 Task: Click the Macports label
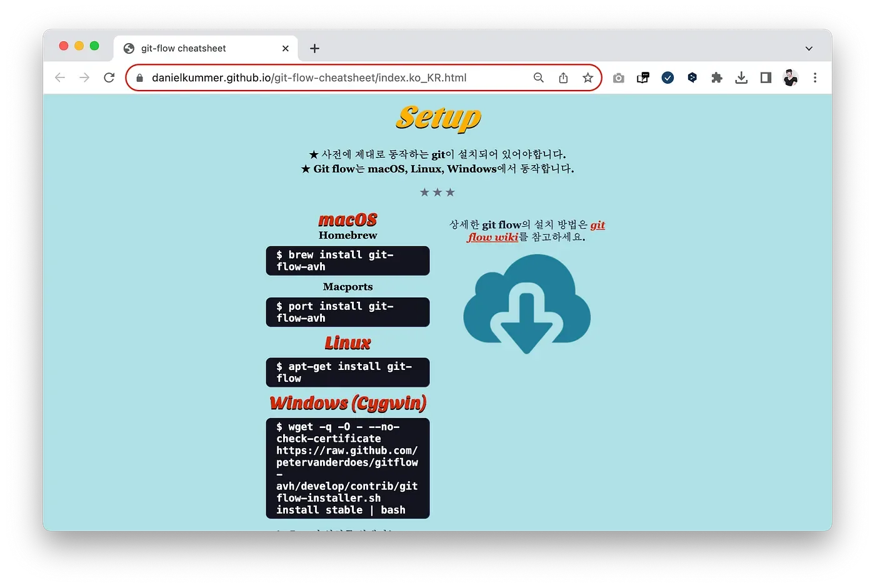(x=347, y=287)
